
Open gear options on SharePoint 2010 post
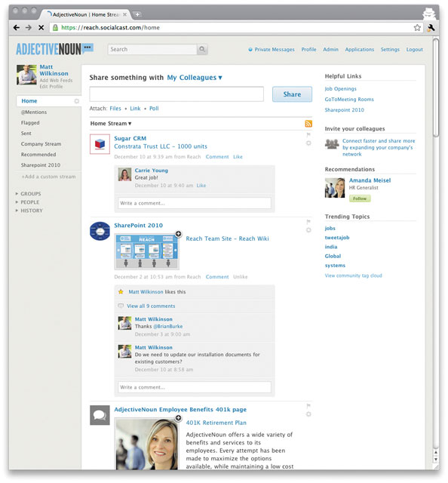(x=308, y=230)
